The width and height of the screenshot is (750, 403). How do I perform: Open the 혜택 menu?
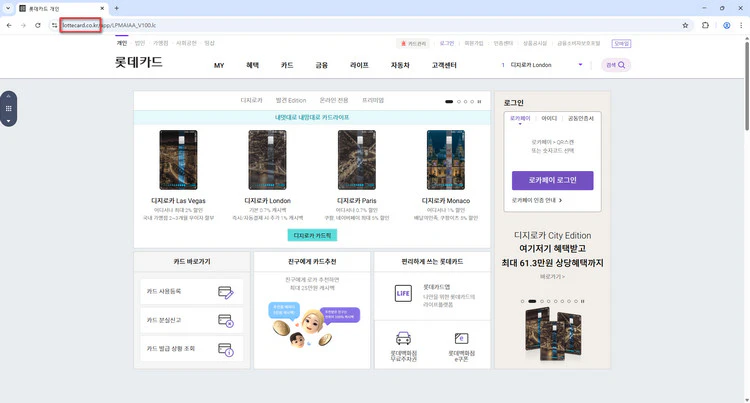[x=253, y=65]
